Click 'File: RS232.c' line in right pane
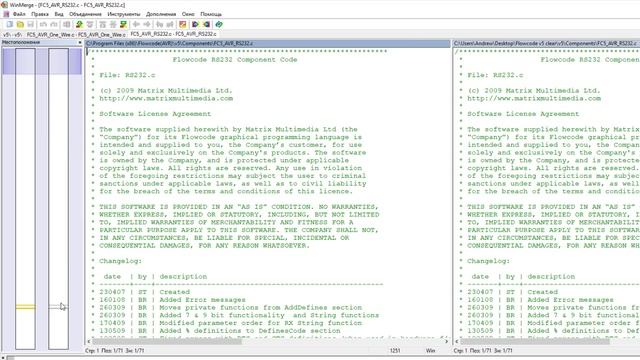 pos(496,75)
